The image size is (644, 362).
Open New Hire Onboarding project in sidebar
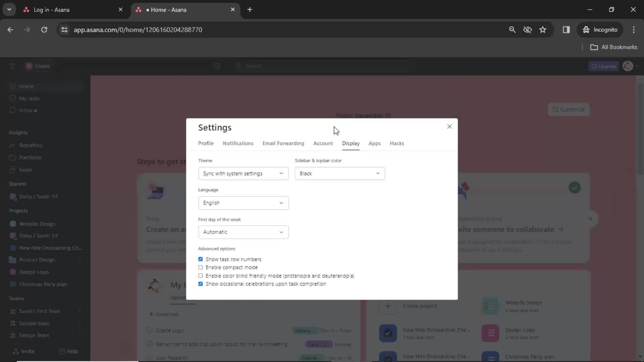pos(50,248)
